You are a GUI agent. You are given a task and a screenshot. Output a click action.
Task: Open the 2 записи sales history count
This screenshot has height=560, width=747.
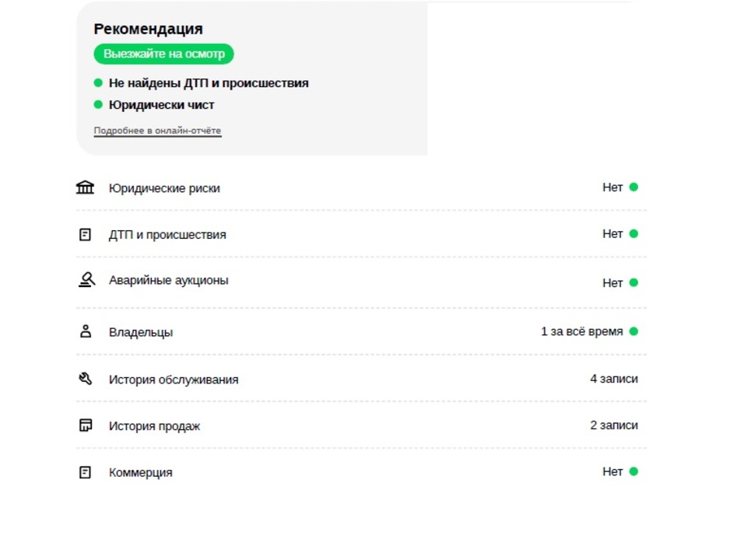(x=614, y=425)
